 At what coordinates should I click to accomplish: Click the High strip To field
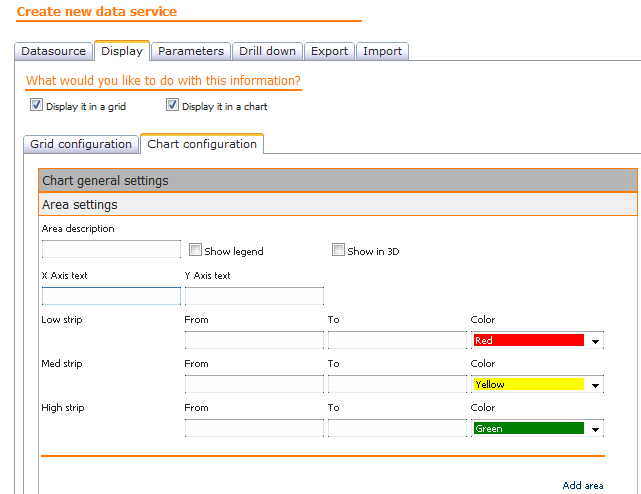pos(397,428)
